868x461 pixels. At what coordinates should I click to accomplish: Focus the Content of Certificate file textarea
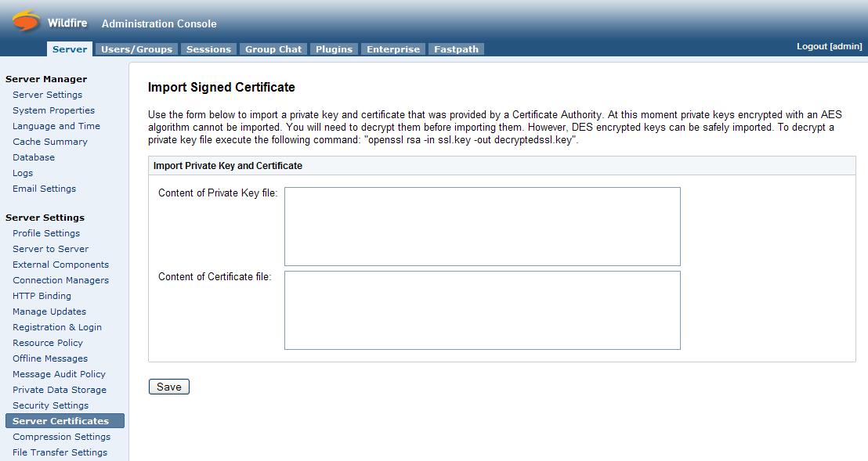point(482,310)
